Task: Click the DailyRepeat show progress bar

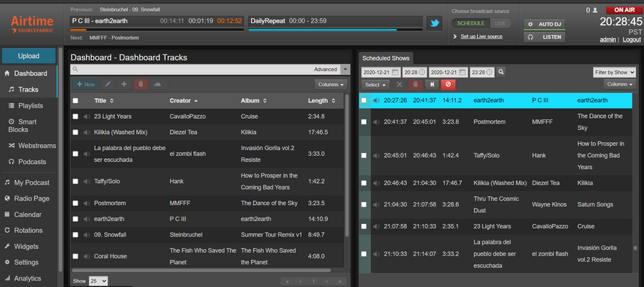Action: coord(335,29)
